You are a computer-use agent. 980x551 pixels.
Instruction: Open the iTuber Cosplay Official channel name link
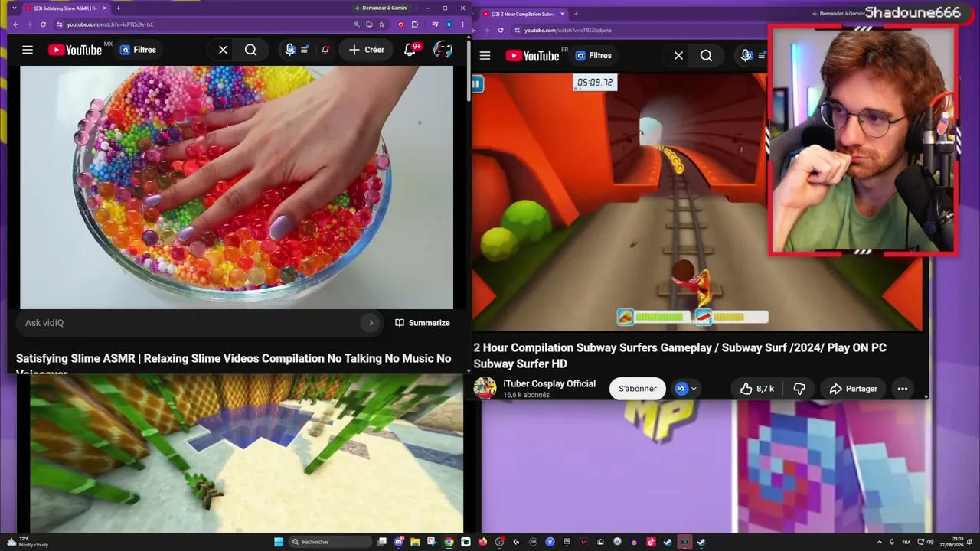pyautogui.click(x=549, y=383)
